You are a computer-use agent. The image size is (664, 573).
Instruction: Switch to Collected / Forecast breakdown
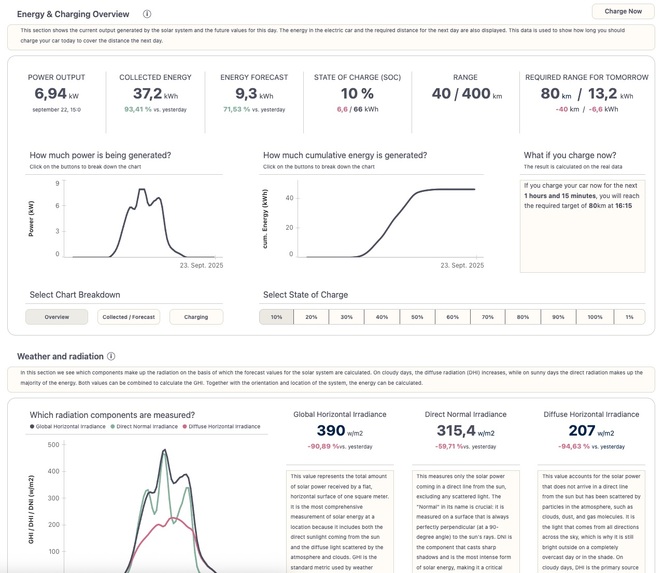coord(129,317)
